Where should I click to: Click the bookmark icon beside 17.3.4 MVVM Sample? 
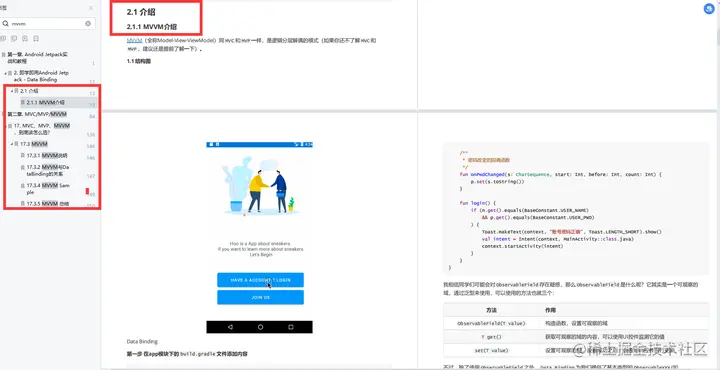22,186
